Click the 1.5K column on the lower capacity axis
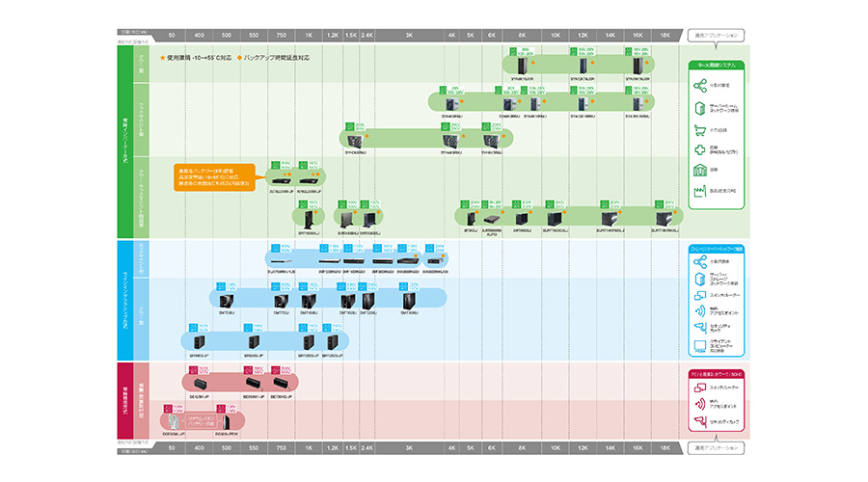The height and width of the screenshot is (482, 868). [351, 447]
